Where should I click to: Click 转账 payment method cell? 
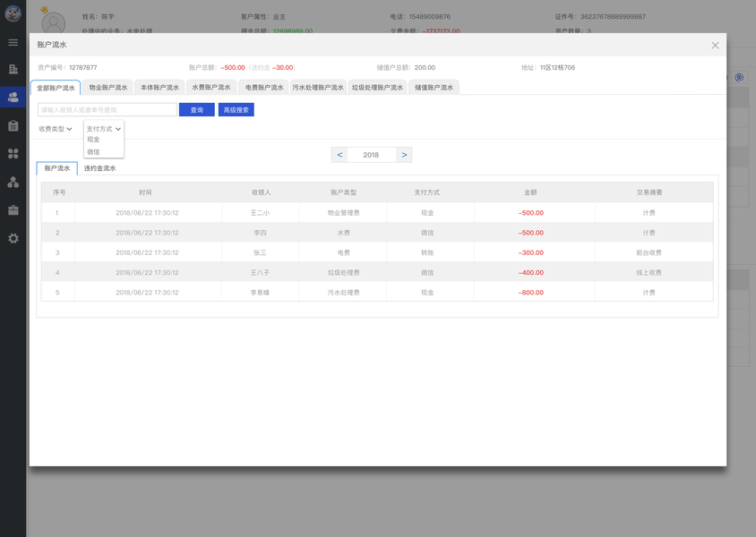coord(427,253)
